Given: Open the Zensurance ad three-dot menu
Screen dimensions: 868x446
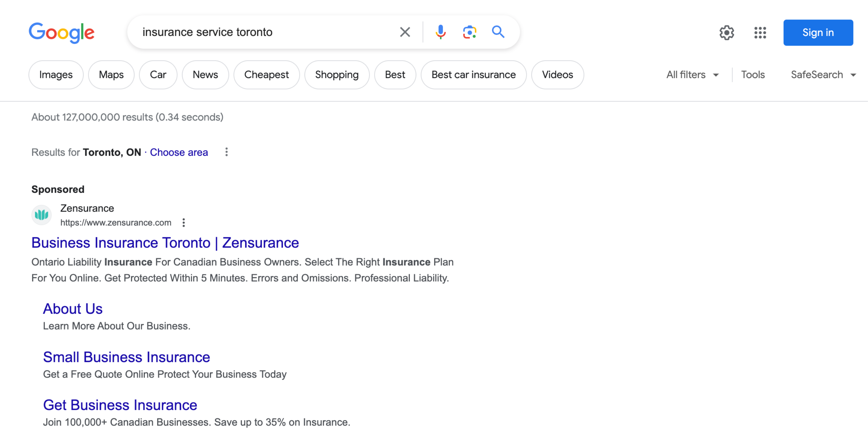Looking at the screenshot, I should coord(184,222).
